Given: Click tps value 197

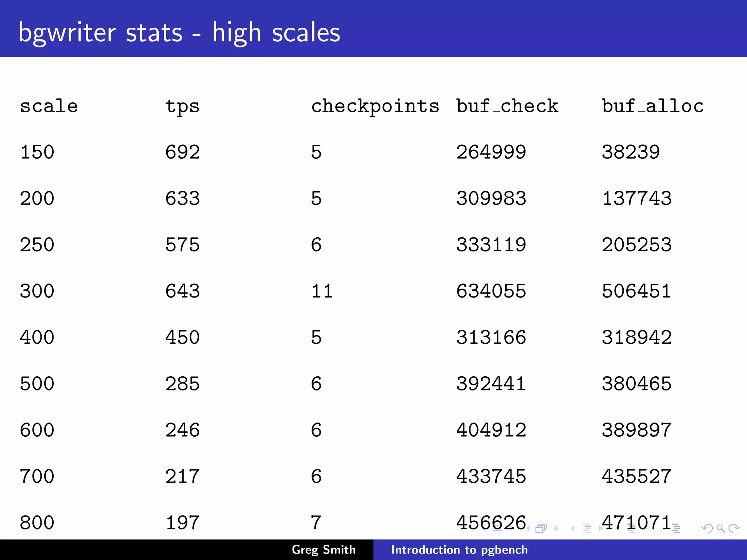Looking at the screenshot, I should (182, 522).
